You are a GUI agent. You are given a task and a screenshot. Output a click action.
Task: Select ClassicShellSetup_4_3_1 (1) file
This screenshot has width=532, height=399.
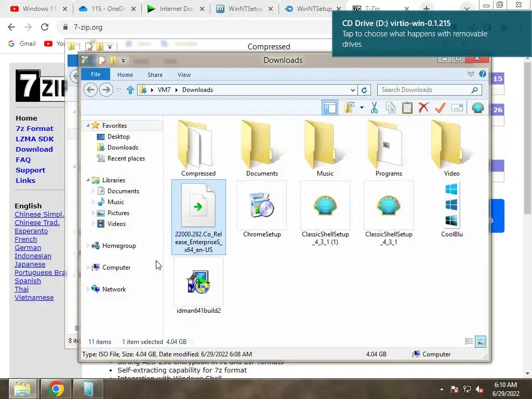click(325, 214)
